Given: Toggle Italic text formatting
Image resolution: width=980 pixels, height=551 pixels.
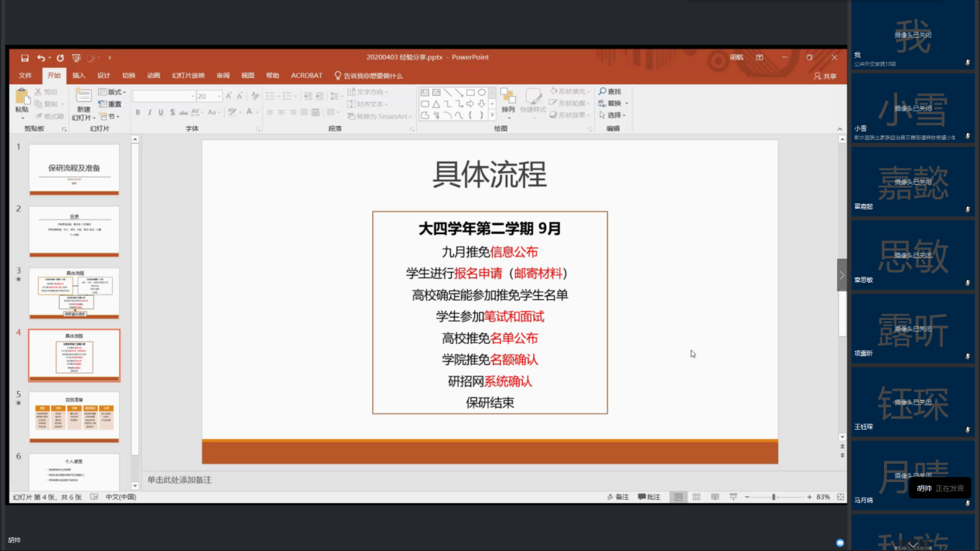Looking at the screenshot, I should point(149,113).
